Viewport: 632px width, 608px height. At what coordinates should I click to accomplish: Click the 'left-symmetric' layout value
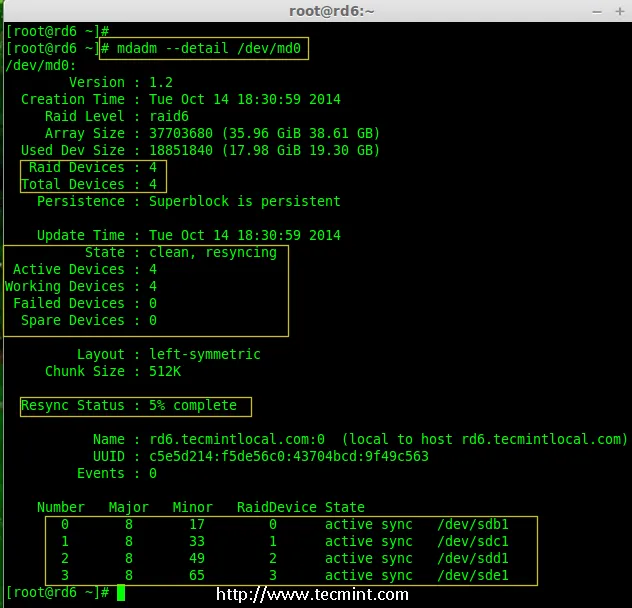coord(205,354)
